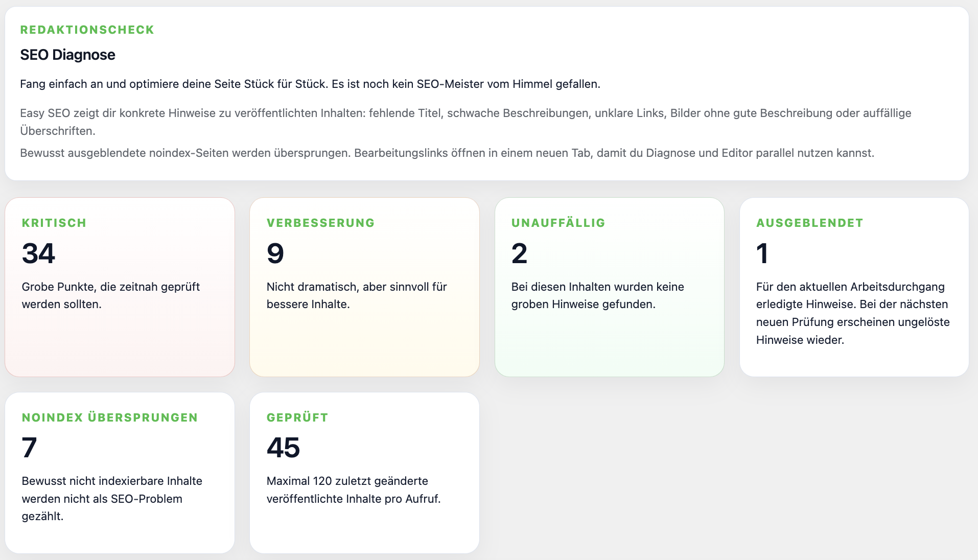Click the checked count number 45

(283, 448)
